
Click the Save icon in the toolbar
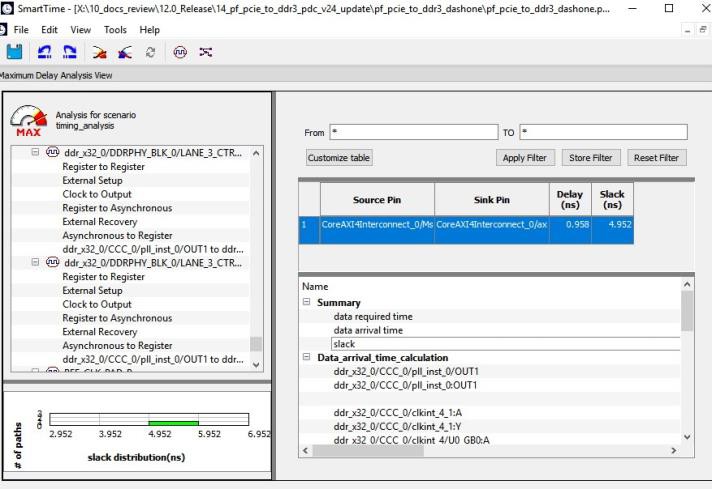click(x=13, y=50)
